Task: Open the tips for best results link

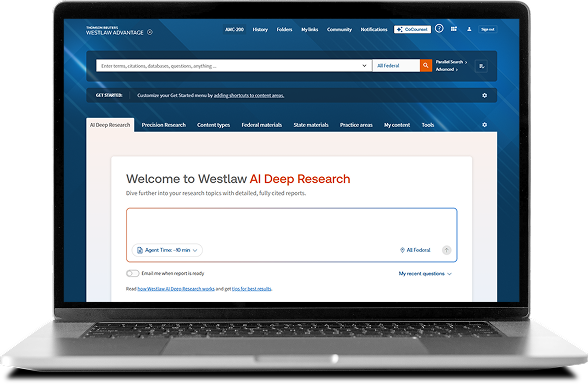Action: click(x=252, y=289)
